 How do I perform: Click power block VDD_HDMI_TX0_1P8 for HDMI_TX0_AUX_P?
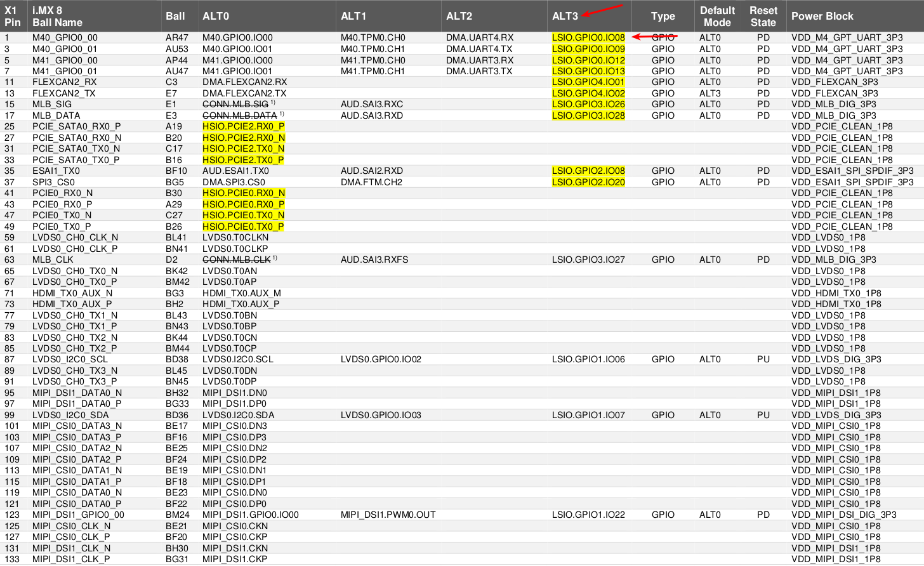coord(836,304)
